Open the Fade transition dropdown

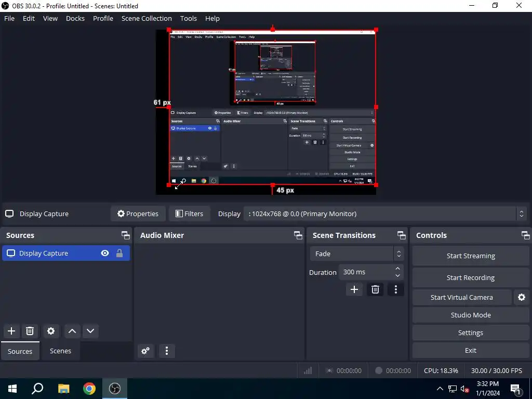[x=356, y=254]
